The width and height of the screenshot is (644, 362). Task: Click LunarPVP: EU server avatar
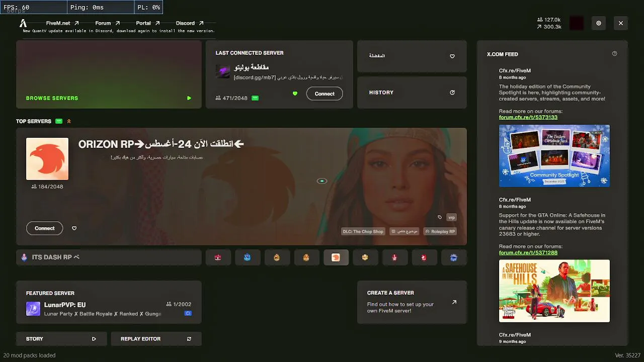point(33,309)
